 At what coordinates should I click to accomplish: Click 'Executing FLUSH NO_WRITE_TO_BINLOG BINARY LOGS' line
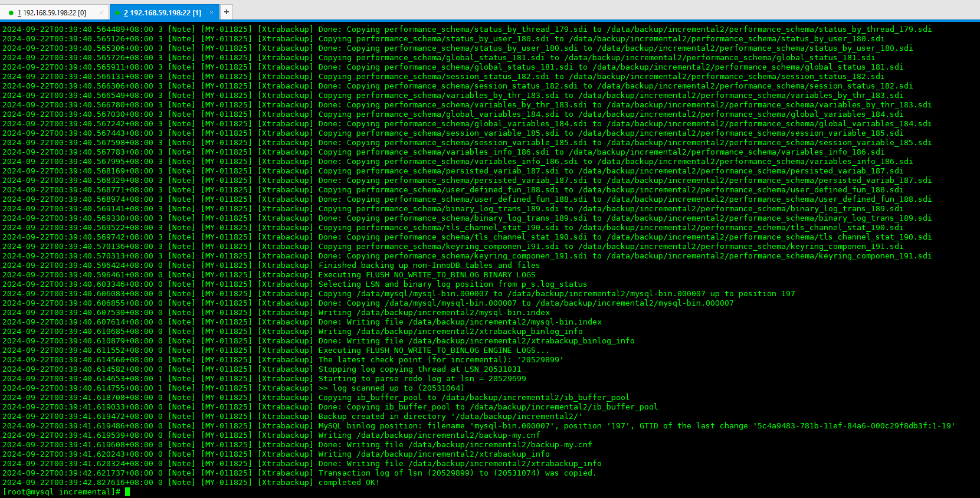coord(269,275)
